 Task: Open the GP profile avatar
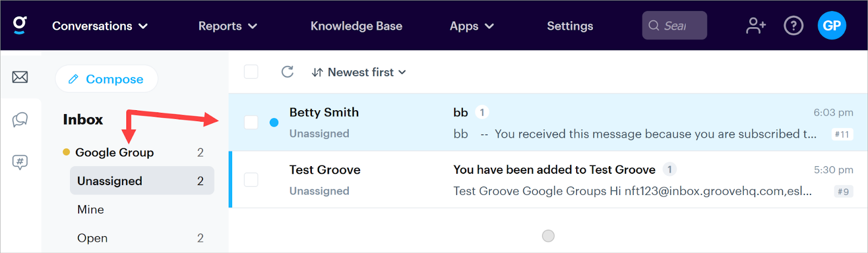tap(832, 26)
